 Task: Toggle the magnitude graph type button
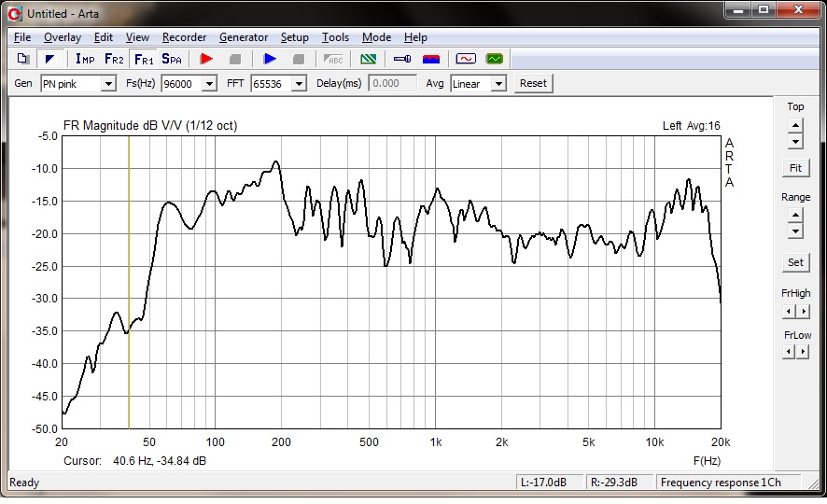tap(50, 59)
